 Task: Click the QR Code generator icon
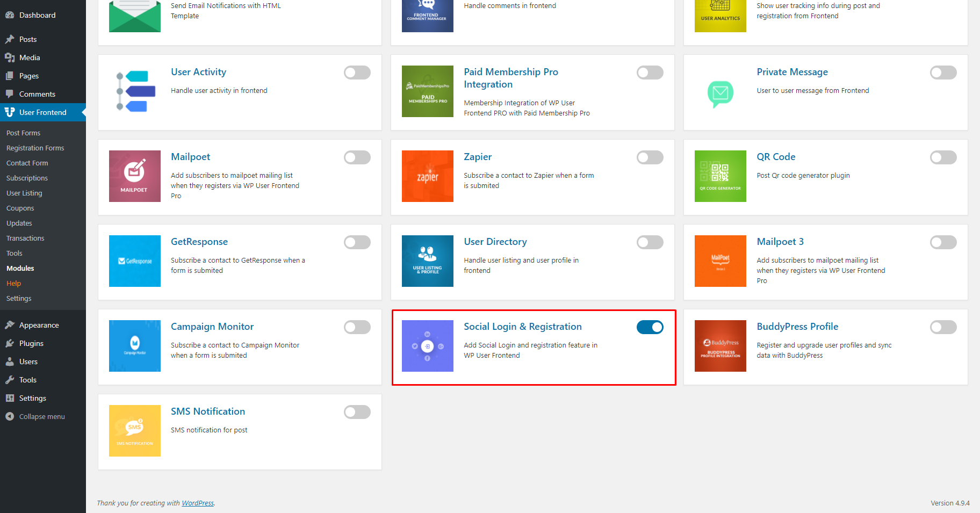720,176
